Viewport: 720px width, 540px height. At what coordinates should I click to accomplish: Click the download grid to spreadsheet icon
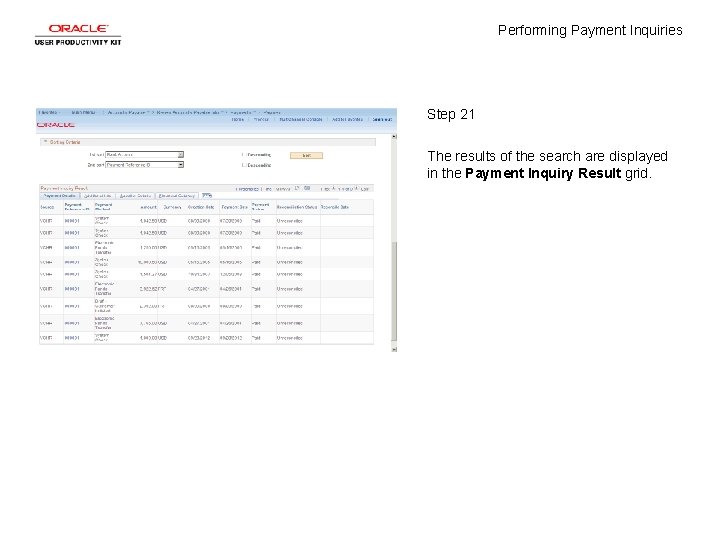[x=307, y=188]
